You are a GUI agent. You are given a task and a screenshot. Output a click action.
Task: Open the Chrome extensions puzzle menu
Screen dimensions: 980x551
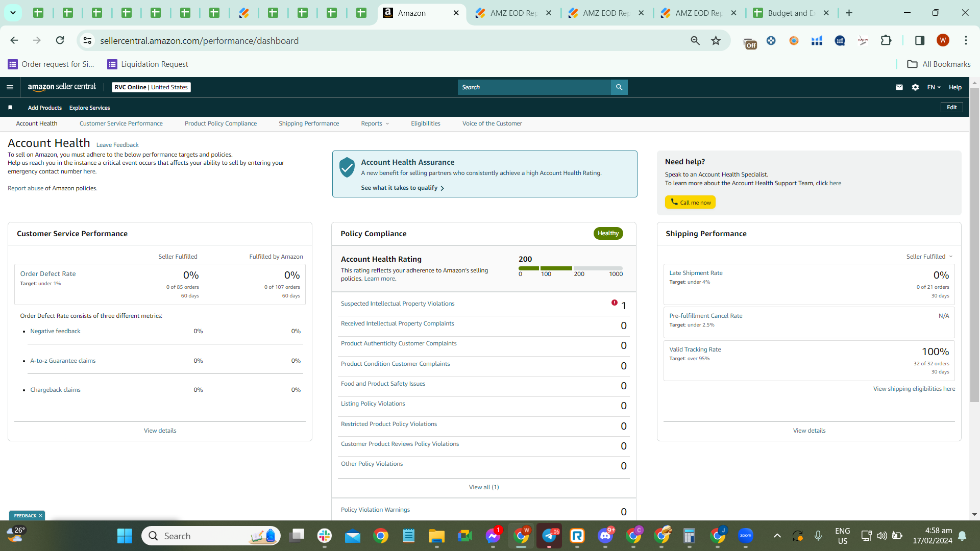tap(886, 40)
